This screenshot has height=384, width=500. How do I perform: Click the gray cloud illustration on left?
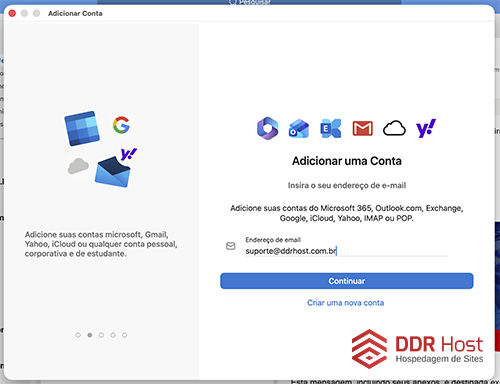click(78, 166)
